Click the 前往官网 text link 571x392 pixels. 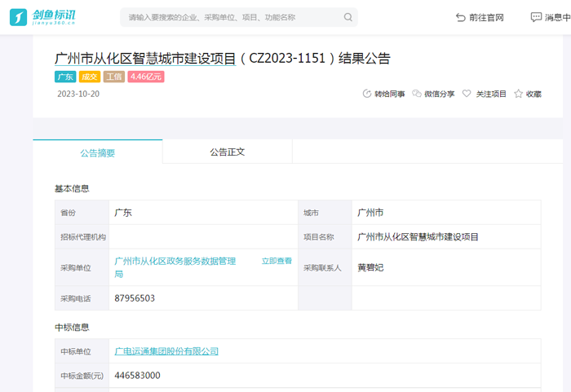point(486,17)
